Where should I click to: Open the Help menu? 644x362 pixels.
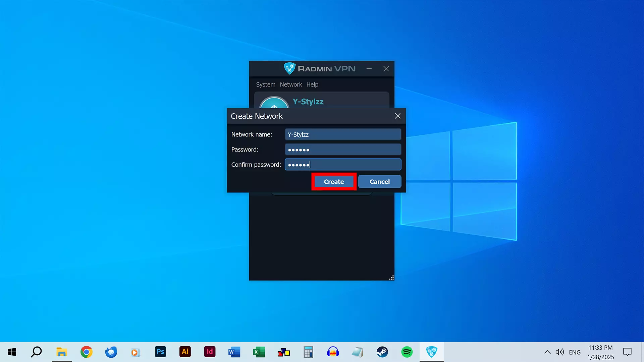pos(312,84)
